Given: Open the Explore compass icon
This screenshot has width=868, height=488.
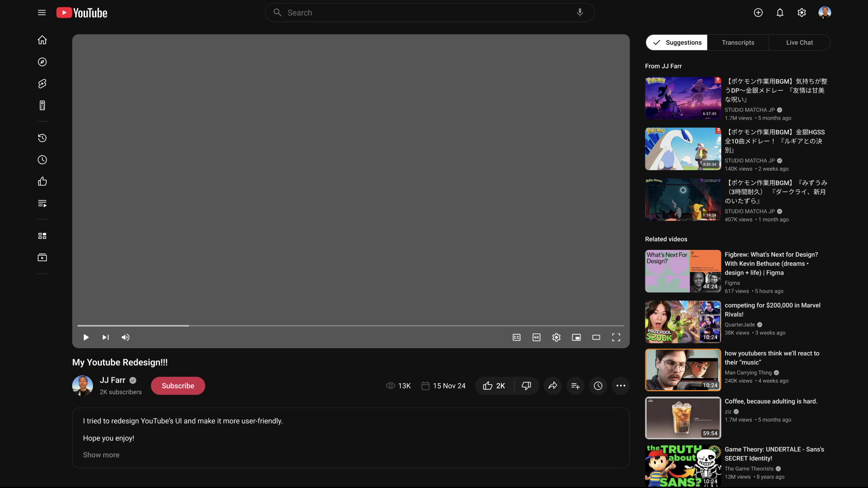Looking at the screenshot, I should click(x=42, y=62).
